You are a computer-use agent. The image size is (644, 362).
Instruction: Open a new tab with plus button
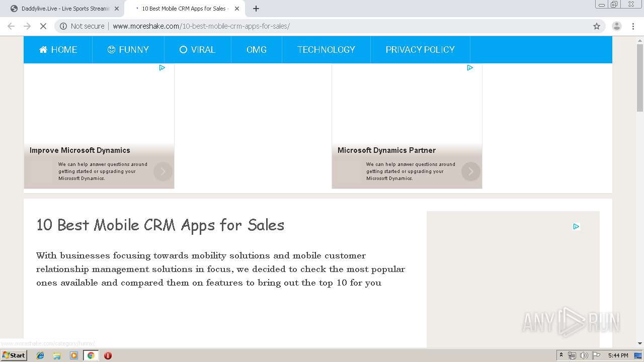click(256, 9)
